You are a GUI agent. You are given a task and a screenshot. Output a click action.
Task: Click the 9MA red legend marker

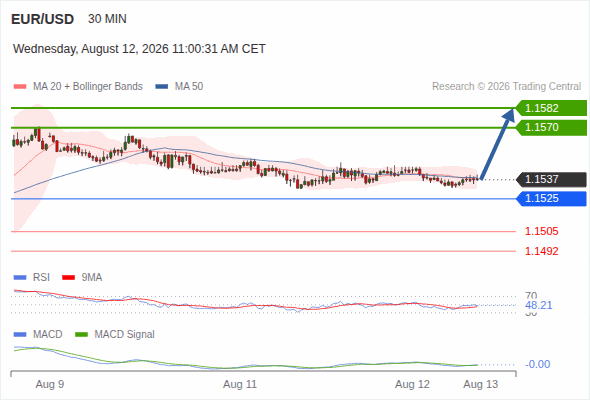pos(68,278)
